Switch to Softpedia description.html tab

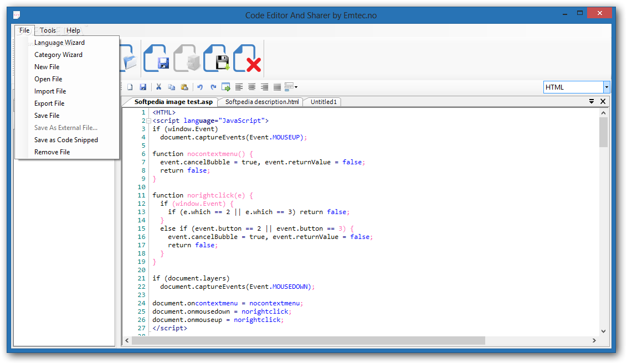(262, 102)
